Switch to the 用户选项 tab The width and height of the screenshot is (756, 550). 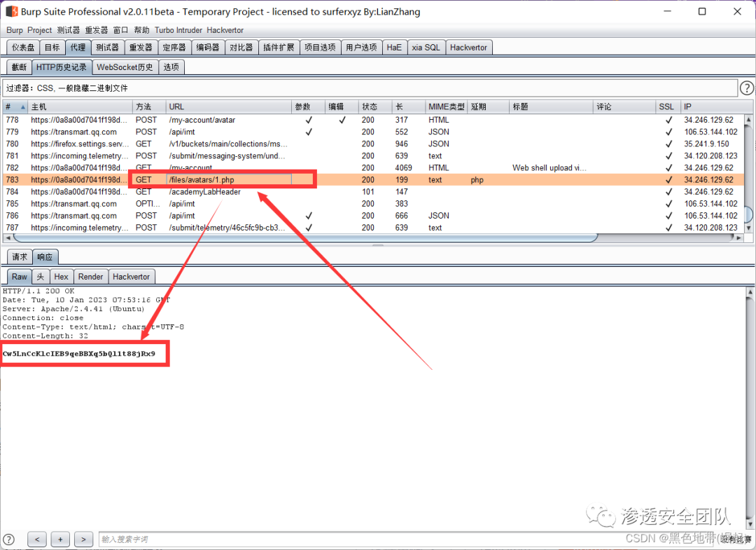(362, 47)
